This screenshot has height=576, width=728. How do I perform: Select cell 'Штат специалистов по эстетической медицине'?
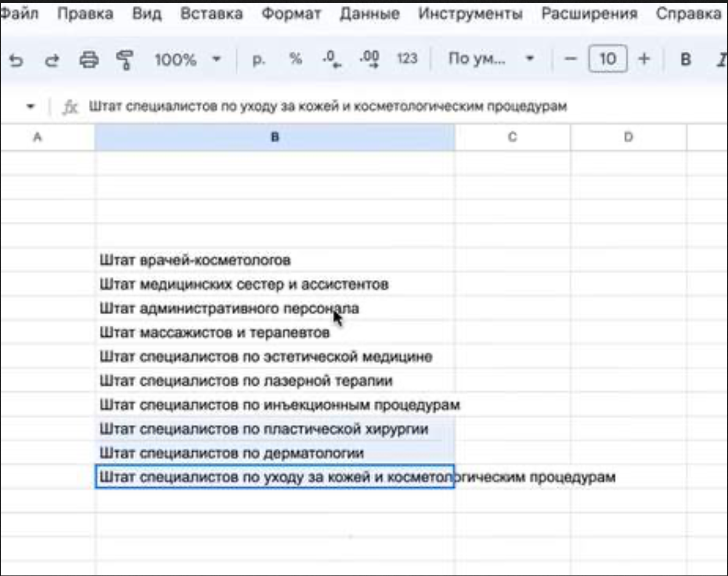(275, 357)
